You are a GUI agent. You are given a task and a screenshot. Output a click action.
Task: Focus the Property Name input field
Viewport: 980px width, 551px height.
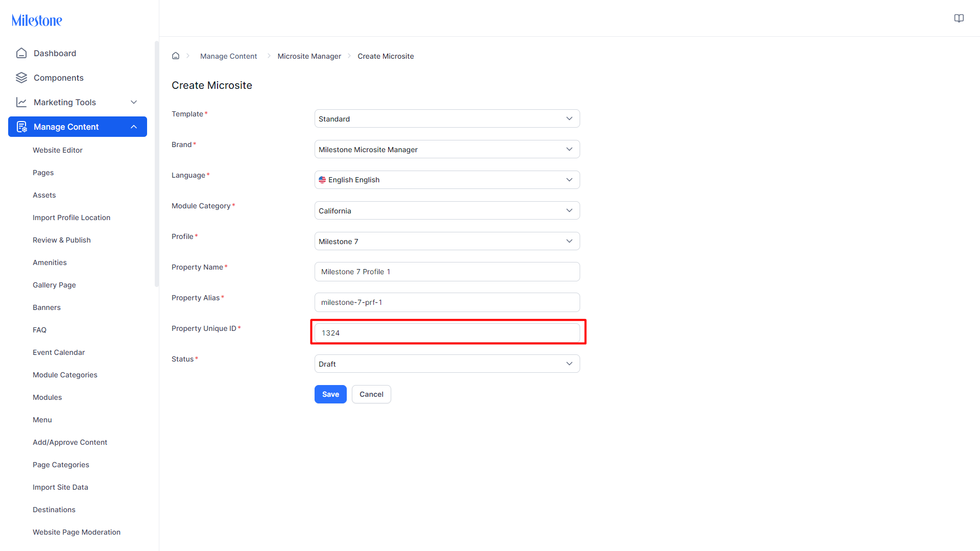coord(447,272)
